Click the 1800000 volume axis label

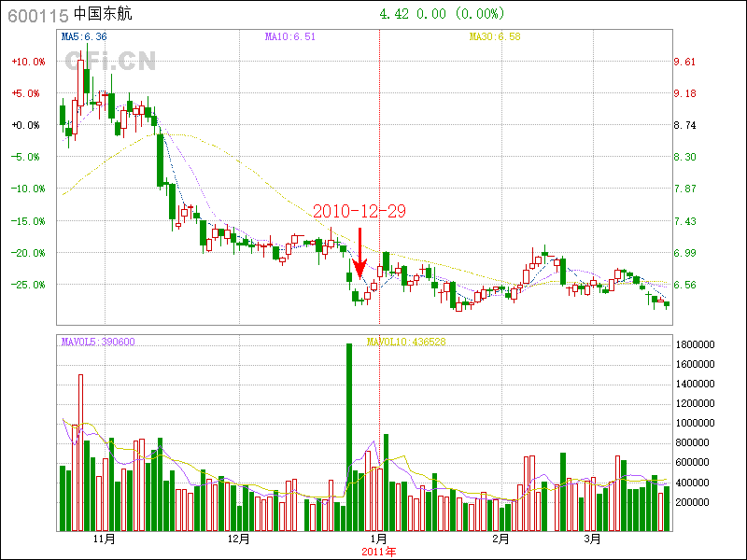[x=697, y=344]
